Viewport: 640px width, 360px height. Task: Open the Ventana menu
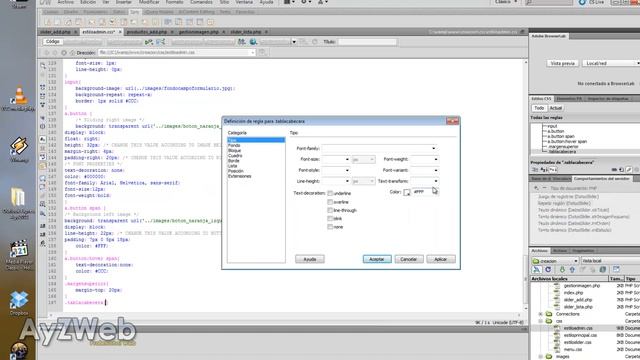(244, 2)
